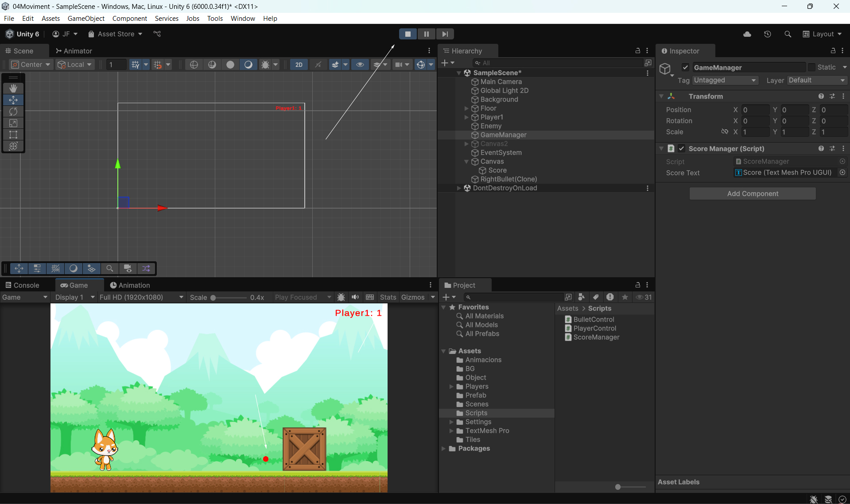The image size is (850, 504).
Task: Stop Play mode with the Play button
Action: [408, 34]
